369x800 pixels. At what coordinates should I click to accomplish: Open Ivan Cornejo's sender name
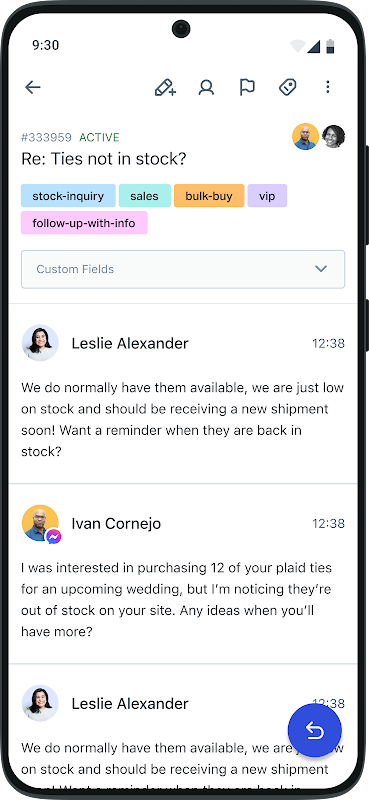(x=116, y=523)
